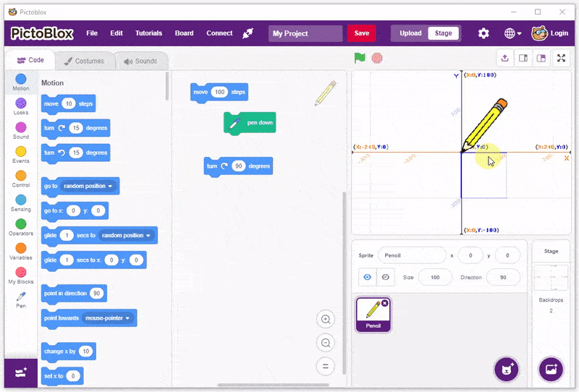The height and width of the screenshot is (392, 579).
Task: Click the pen down block in workspace
Action: point(250,123)
